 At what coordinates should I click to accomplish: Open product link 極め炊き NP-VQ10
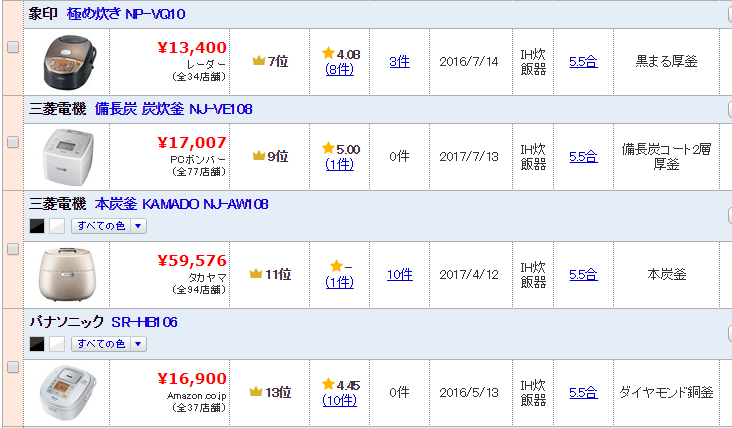(126, 14)
